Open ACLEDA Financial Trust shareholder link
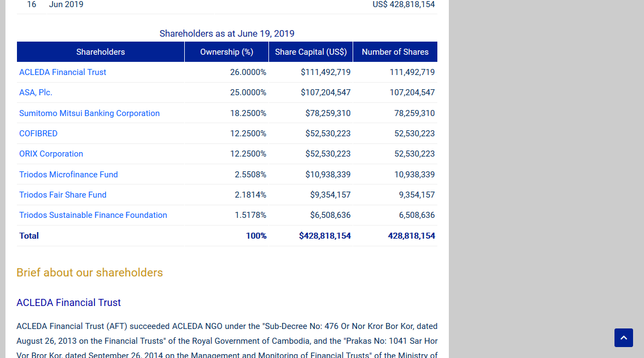 pos(62,72)
